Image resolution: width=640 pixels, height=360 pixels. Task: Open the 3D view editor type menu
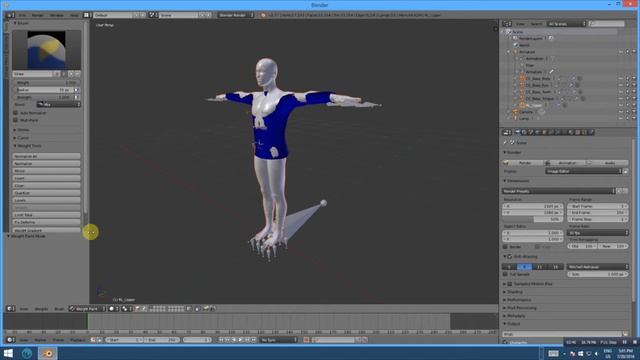pyautogui.click(x=11, y=309)
